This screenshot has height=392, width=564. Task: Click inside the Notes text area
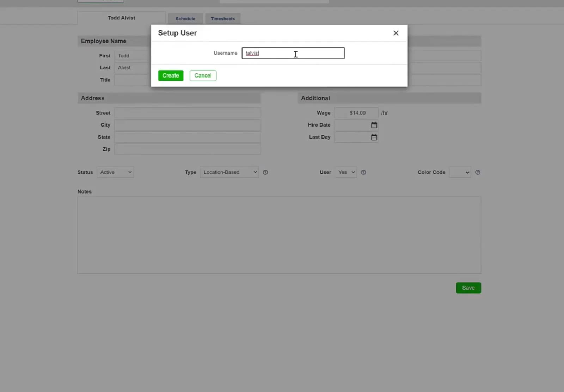[279, 235]
